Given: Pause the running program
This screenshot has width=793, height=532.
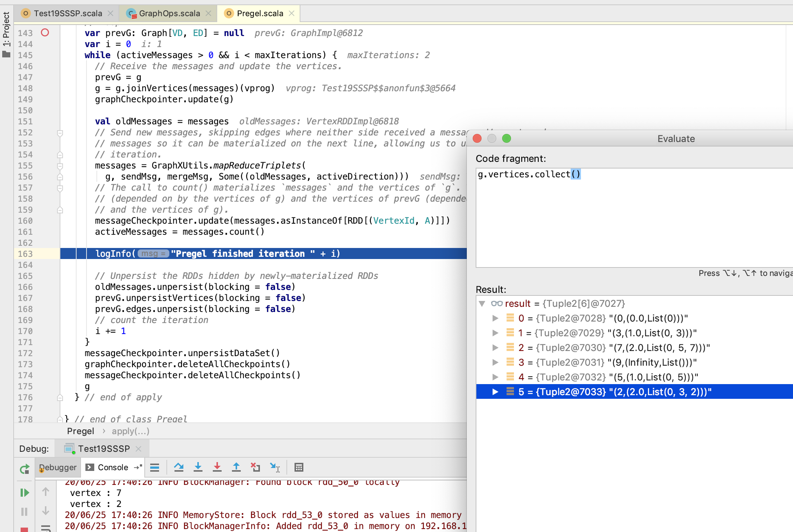Looking at the screenshot, I should [25, 512].
